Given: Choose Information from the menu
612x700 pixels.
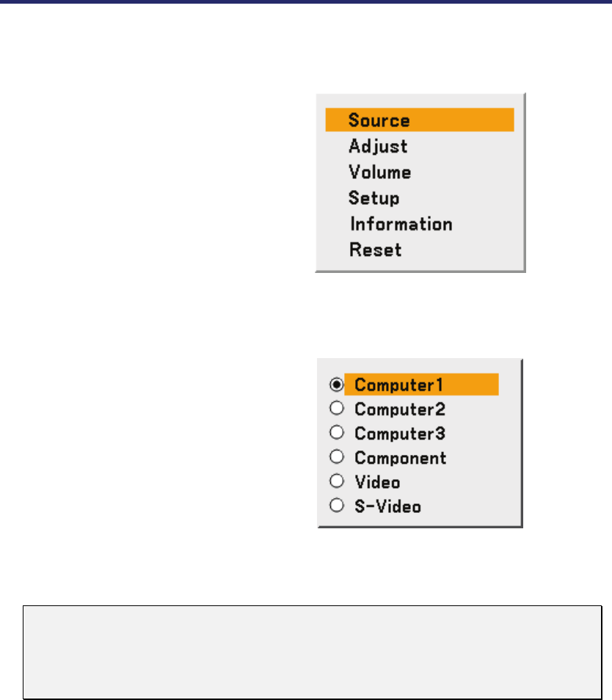Looking at the screenshot, I should [x=401, y=224].
